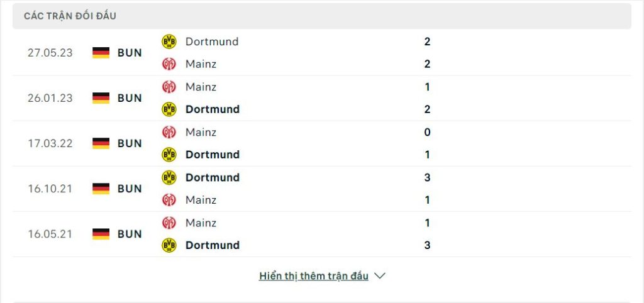Click Dortmund logo in 27.05.23 match
The height and width of the screenshot is (303, 644).
click(x=169, y=41)
